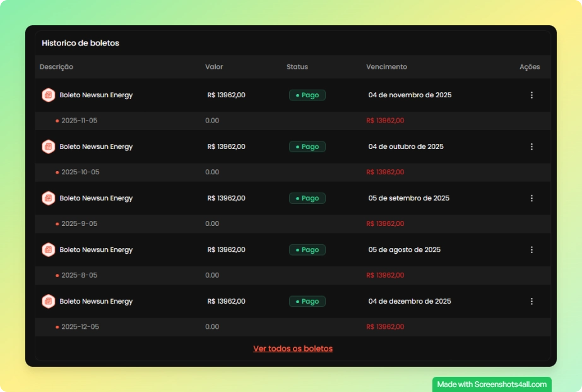
Task: Click the Made with Screenshots4all.com badge
Action: (492, 384)
